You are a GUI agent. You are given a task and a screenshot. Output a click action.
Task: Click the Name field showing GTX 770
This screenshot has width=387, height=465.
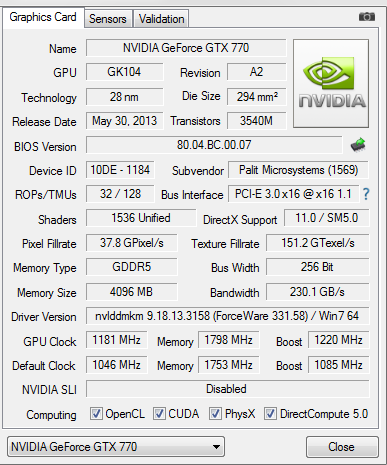click(x=186, y=48)
